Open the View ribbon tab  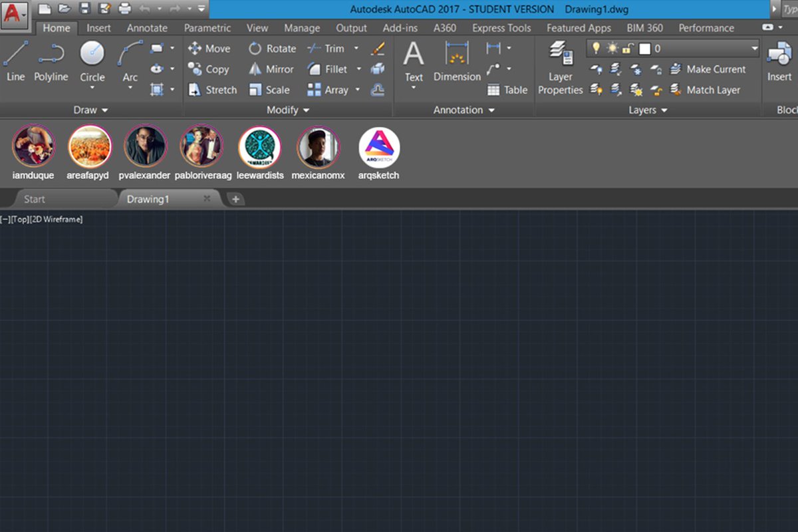[257, 28]
